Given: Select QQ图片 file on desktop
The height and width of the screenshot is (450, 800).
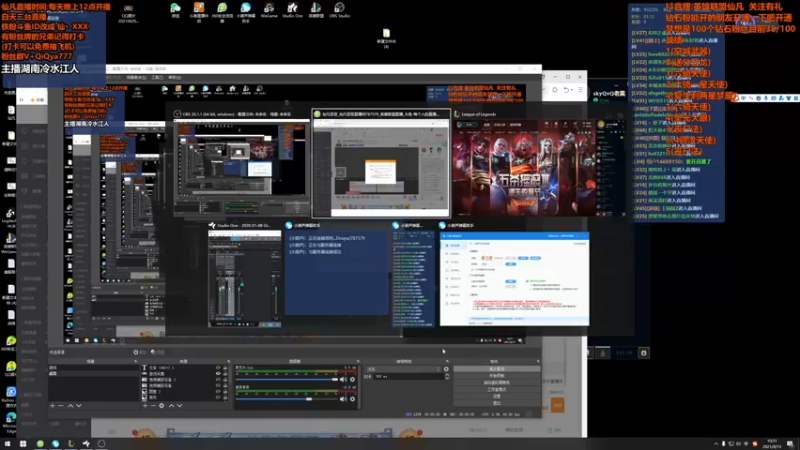Looking at the screenshot, I should (129, 12).
